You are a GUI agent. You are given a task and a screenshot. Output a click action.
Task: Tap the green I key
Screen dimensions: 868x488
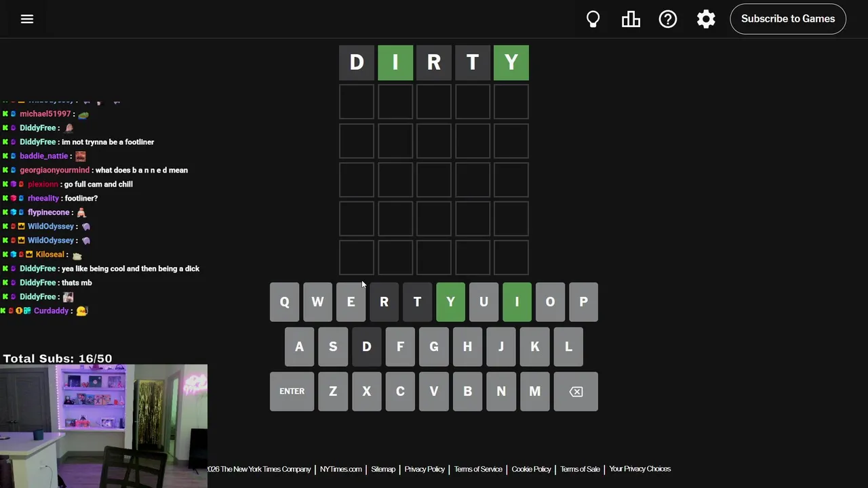coord(517,302)
